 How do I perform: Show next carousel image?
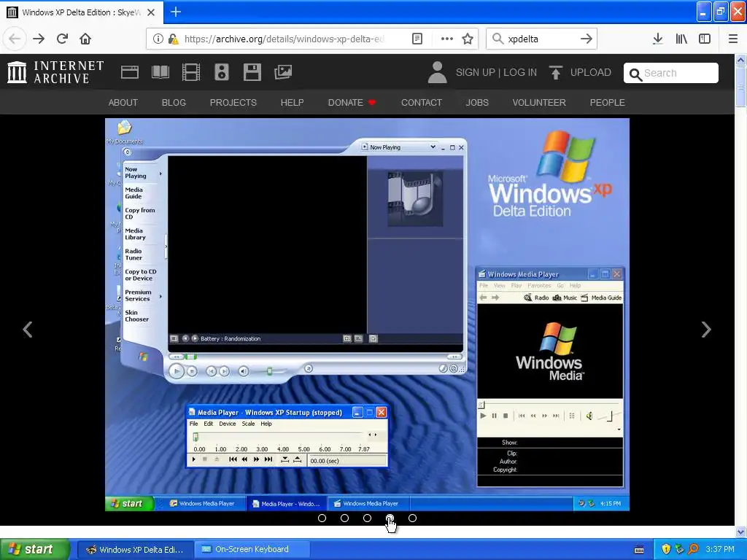pos(706,330)
